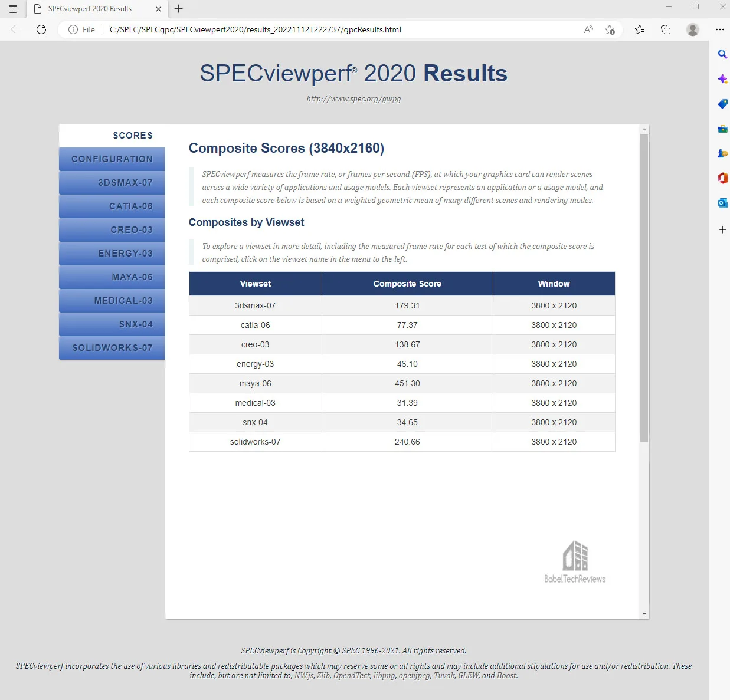Open a new tab with plus button
Screen dimensions: 730x700
pyautogui.click(x=178, y=9)
